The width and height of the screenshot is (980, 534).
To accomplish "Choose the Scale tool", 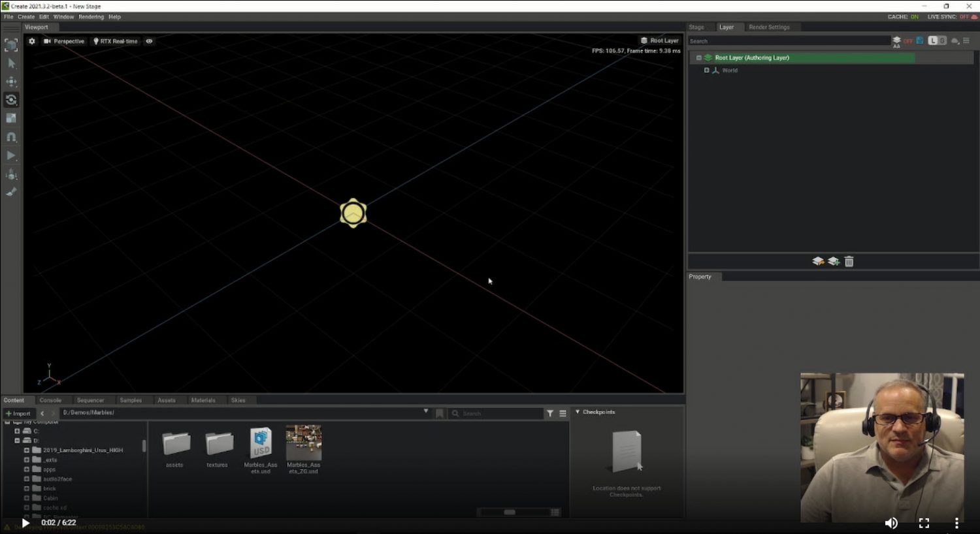I will click(11, 118).
